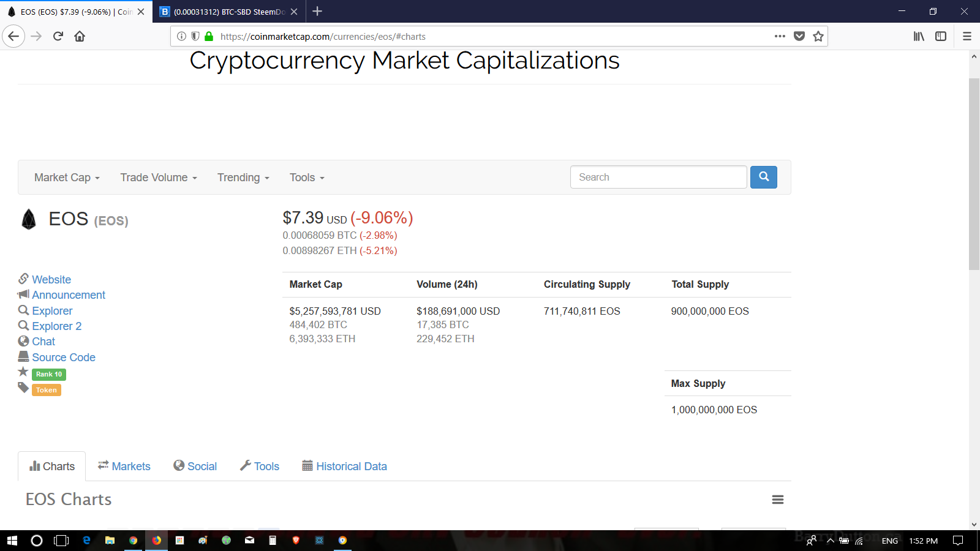Show hidden system tray icons
980x551 pixels.
831,541
